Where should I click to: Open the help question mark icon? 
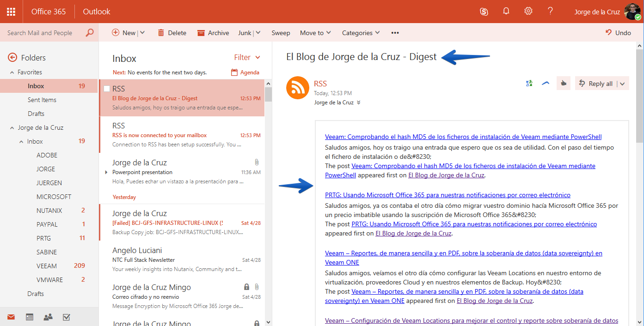[x=550, y=11]
